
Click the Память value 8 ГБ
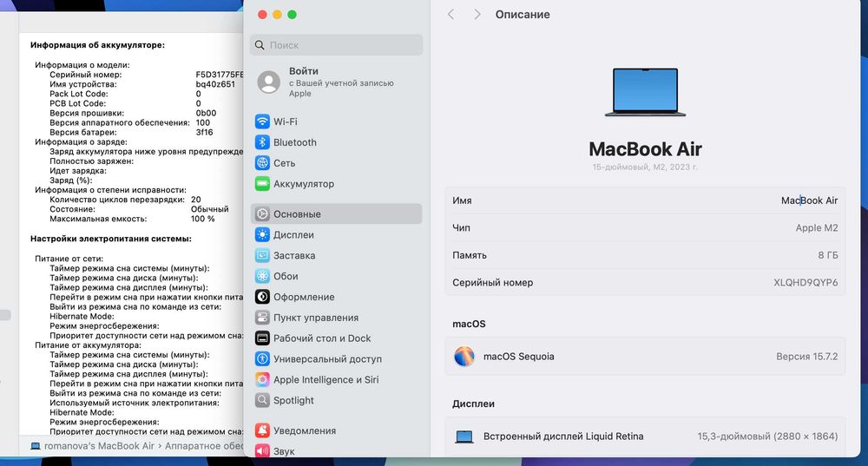pos(827,255)
